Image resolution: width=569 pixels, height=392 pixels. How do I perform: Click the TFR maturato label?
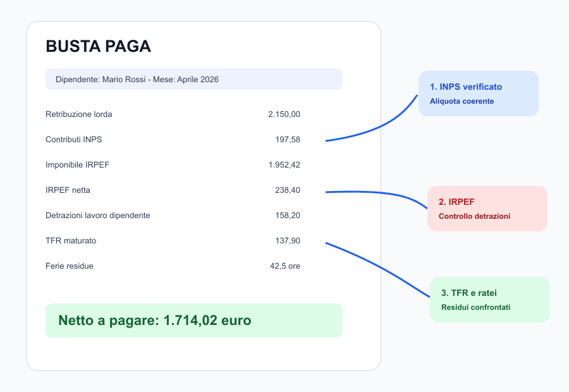tap(71, 241)
